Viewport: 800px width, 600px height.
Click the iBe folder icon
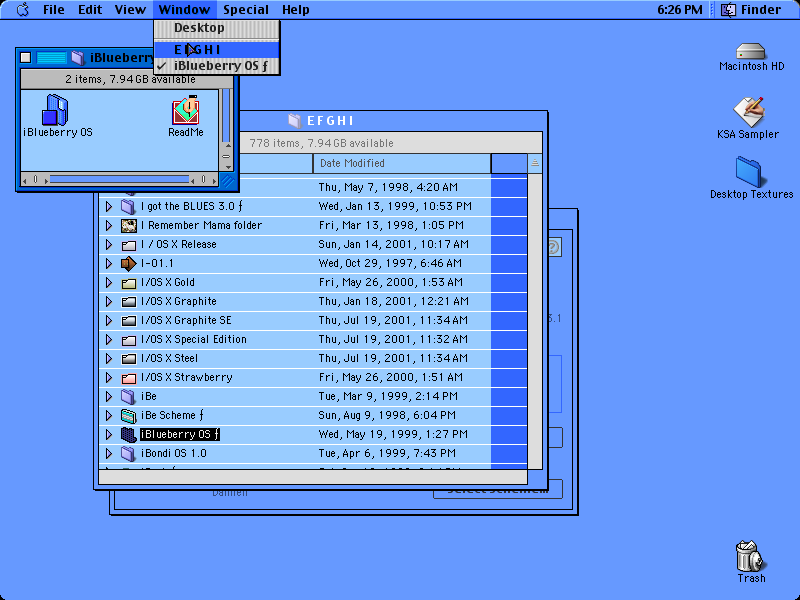(128, 396)
